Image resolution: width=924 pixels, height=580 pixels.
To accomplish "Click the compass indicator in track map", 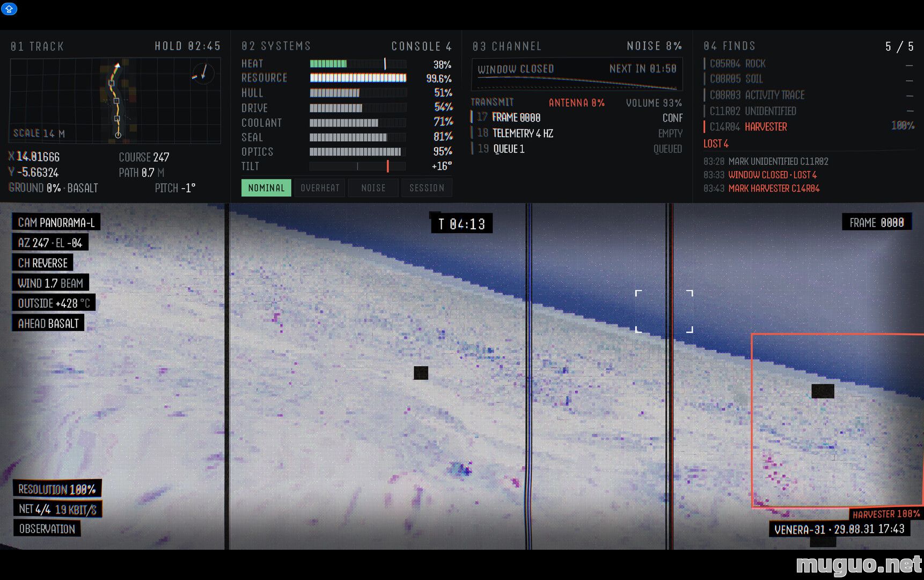I will click(x=203, y=73).
